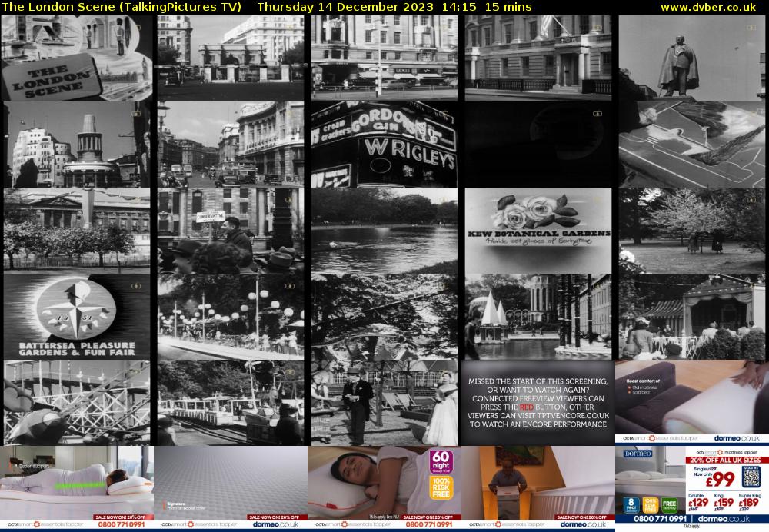
Task: Open the trees over water reflection thumbnail
Action: click(384, 317)
